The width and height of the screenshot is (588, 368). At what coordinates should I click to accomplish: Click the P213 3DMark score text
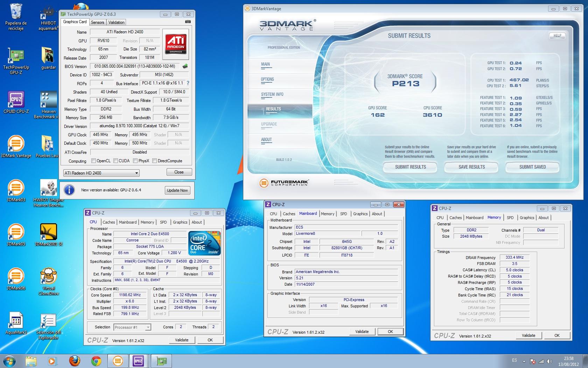click(406, 84)
